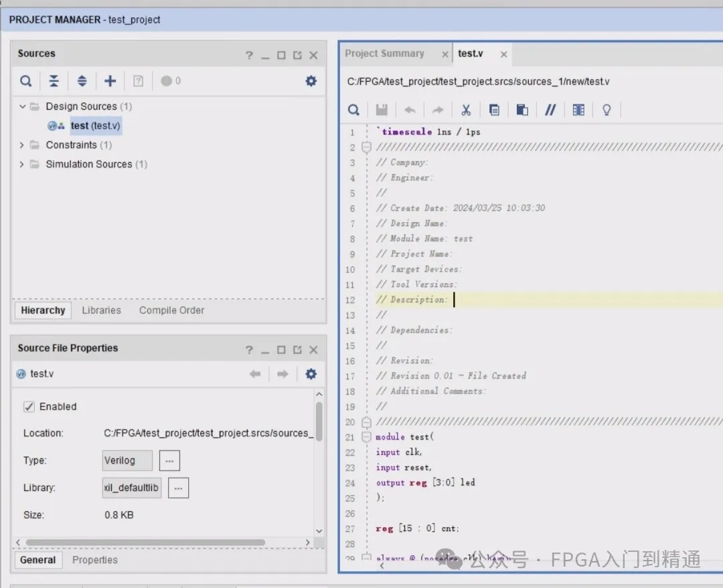Open Sources panel settings gear
This screenshot has height=588, width=723.
point(311,81)
